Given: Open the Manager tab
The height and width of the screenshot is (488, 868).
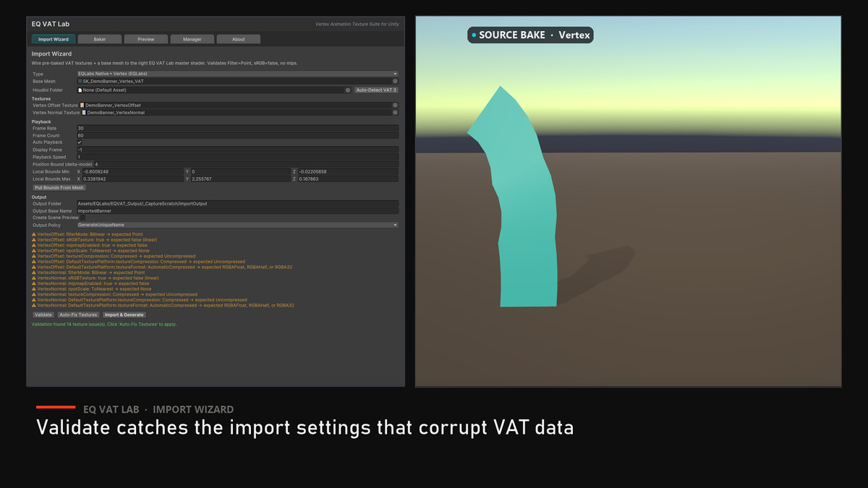Looking at the screenshot, I should (x=192, y=39).
